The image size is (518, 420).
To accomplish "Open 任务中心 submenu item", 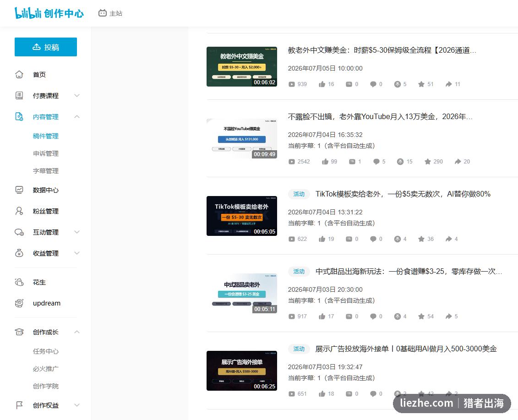I will click(x=46, y=351).
